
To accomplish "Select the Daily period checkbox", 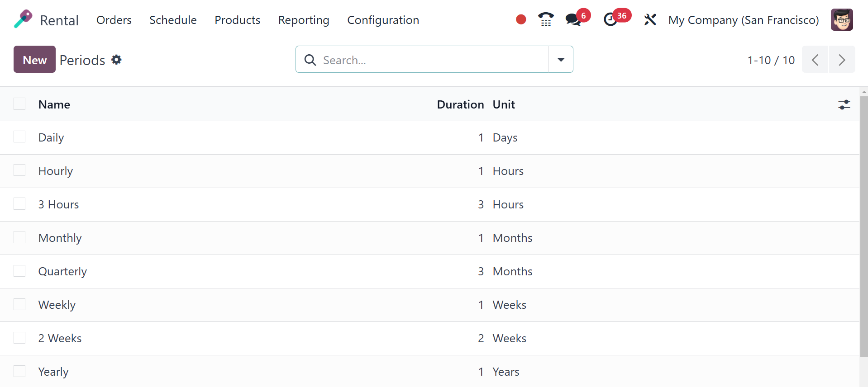I will (x=19, y=137).
